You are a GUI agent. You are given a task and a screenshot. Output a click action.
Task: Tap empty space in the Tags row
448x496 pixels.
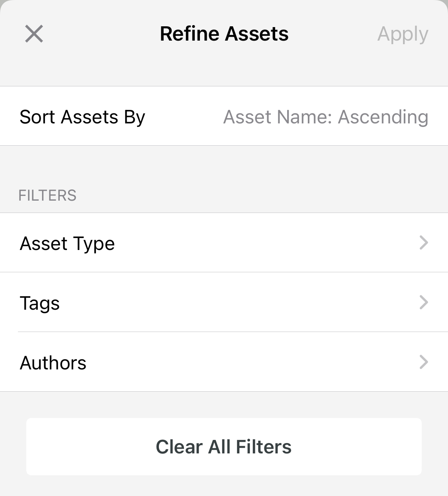click(x=239, y=302)
